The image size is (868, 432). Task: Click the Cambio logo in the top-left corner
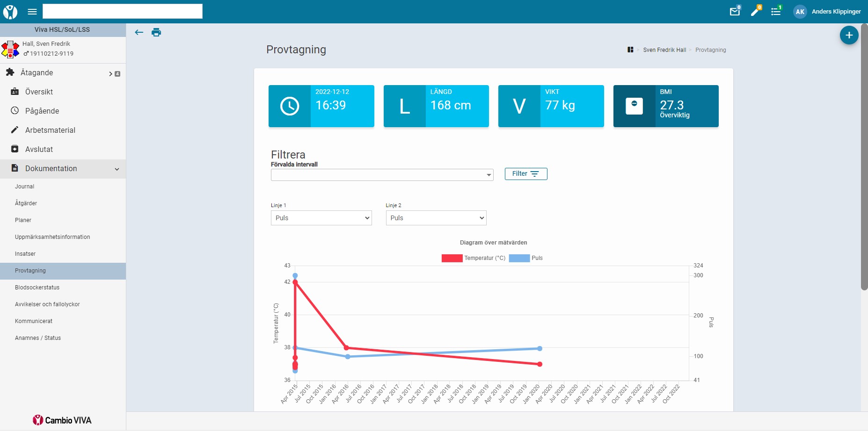point(10,12)
